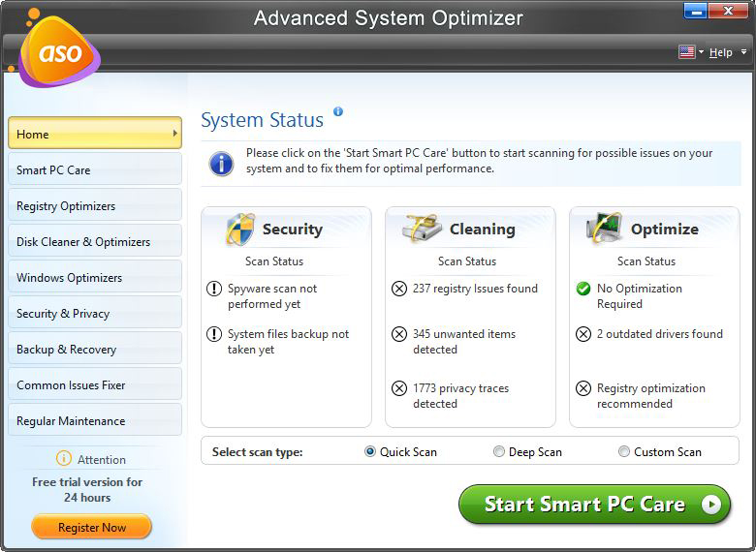Open the Backup & Recovery section
The height and width of the screenshot is (552, 756).
[95, 349]
